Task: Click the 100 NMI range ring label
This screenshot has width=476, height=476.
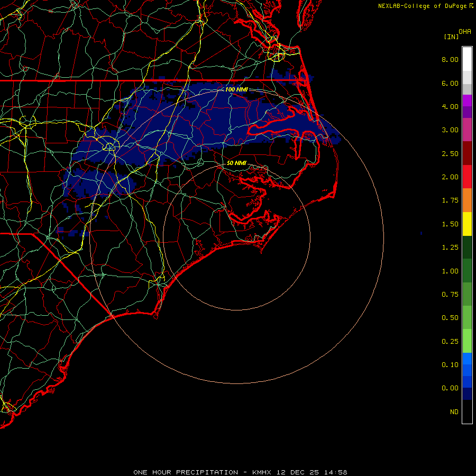Action: tap(236, 89)
